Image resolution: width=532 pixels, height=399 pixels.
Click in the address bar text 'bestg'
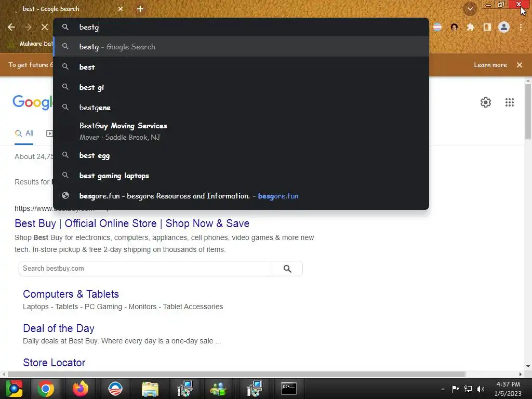tap(89, 27)
